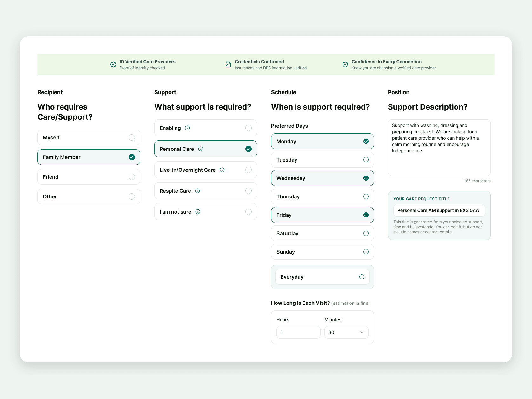Open info icon beside I am not sure

tap(198, 212)
